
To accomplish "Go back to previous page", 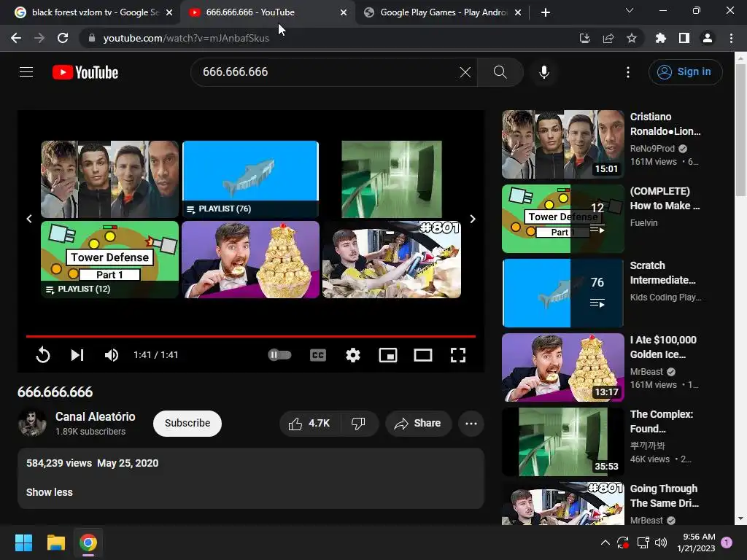I will click(x=16, y=38).
